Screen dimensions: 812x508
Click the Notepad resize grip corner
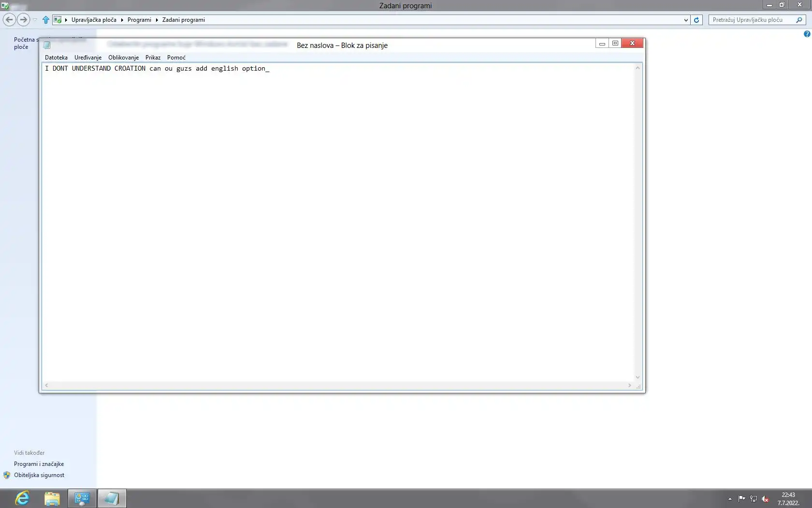638,386
